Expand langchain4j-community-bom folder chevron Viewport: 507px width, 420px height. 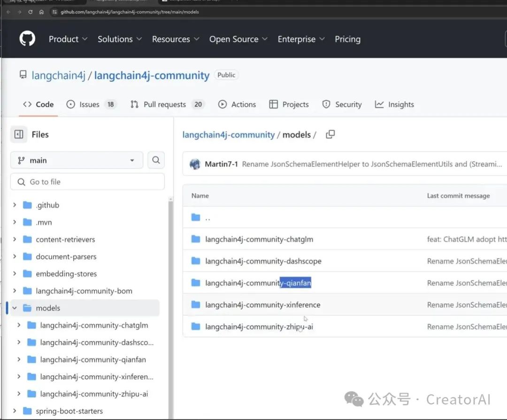(x=15, y=290)
